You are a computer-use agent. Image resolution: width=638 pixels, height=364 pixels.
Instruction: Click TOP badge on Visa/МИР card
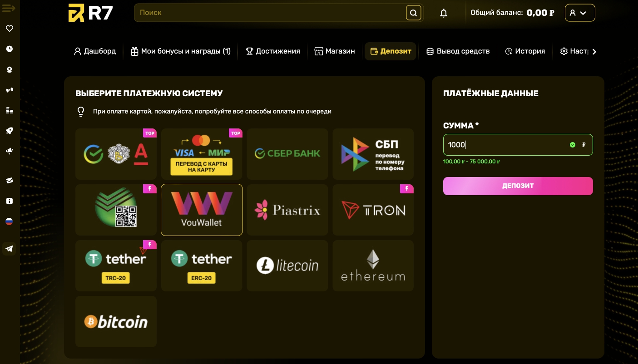click(236, 133)
